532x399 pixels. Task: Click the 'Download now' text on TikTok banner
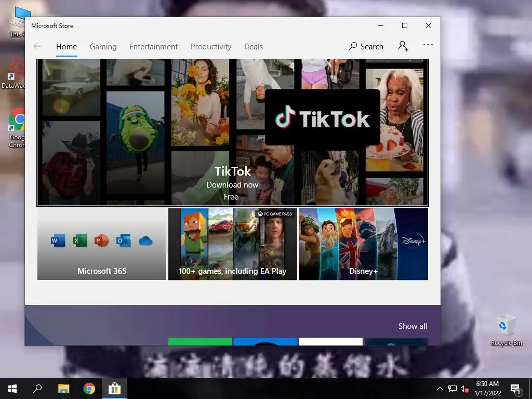pos(232,185)
